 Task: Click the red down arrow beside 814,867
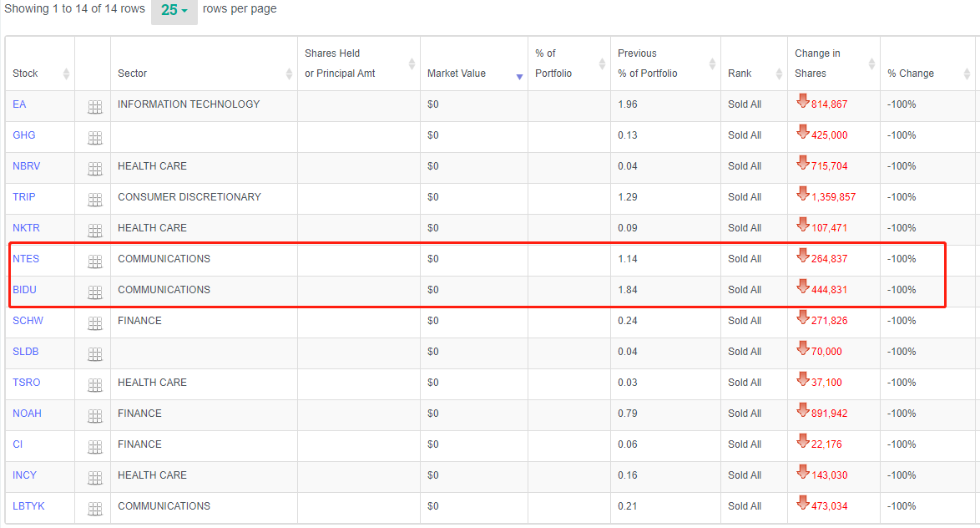coord(802,101)
